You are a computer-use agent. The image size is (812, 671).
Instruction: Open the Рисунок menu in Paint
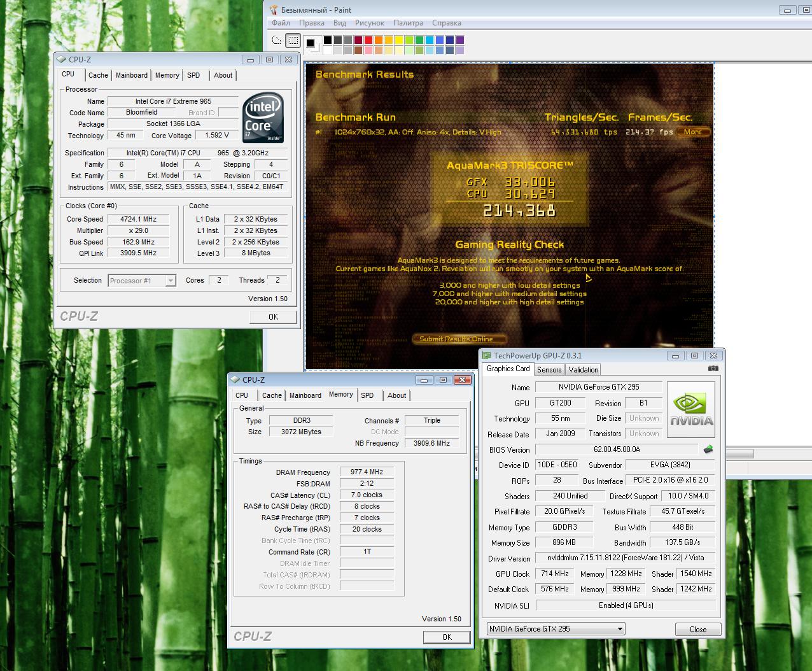[x=370, y=23]
